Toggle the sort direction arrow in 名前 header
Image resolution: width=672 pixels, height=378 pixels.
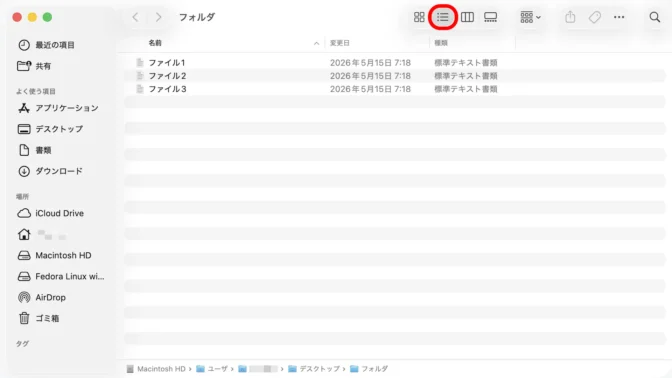pos(316,43)
